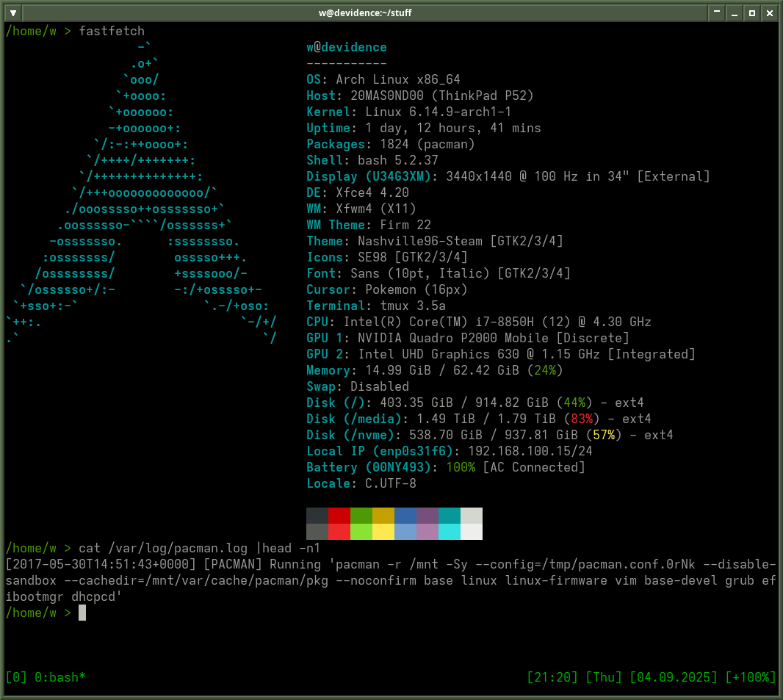This screenshot has width=783, height=700.
Task: Click the Disk (/) 44% value
Action: [x=574, y=403]
